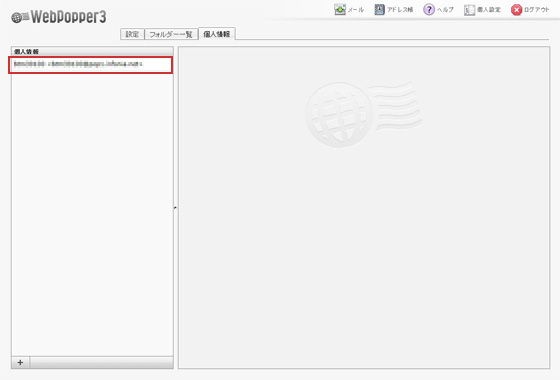
Task: Select the blurred personal info entry row
Action: (x=91, y=65)
